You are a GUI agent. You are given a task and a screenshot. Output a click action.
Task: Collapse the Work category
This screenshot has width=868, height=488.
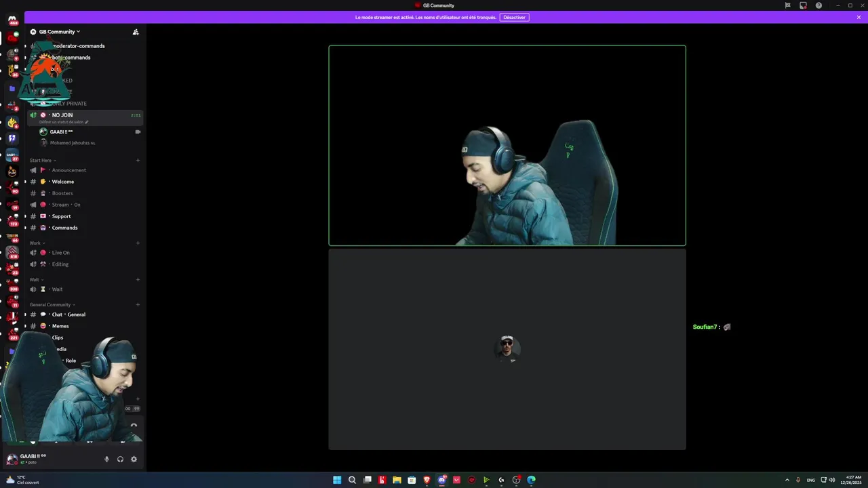pyautogui.click(x=37, y=243)
